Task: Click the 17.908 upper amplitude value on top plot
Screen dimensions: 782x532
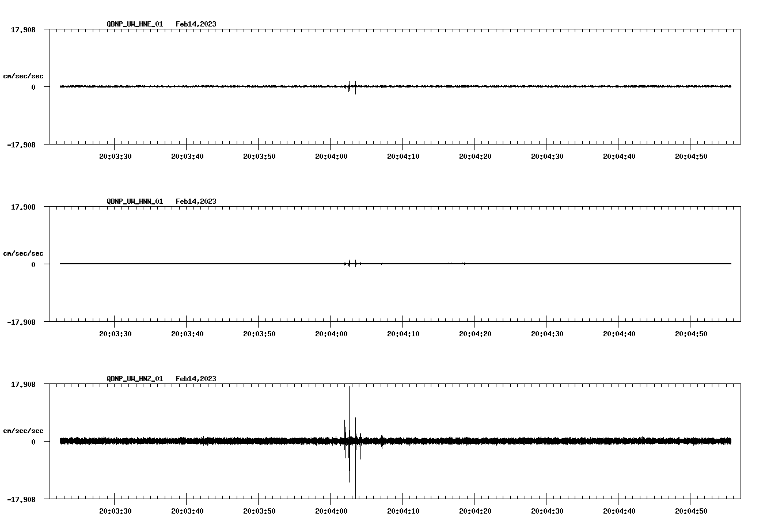Action: tap(23, 29)
